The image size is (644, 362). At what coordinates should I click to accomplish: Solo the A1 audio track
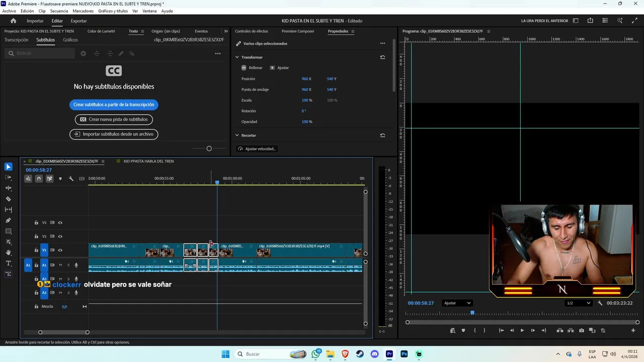click(x=68, y=265)
